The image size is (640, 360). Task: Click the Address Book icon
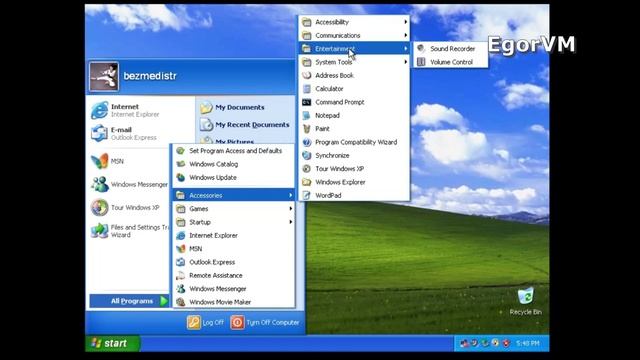(307, 76)
